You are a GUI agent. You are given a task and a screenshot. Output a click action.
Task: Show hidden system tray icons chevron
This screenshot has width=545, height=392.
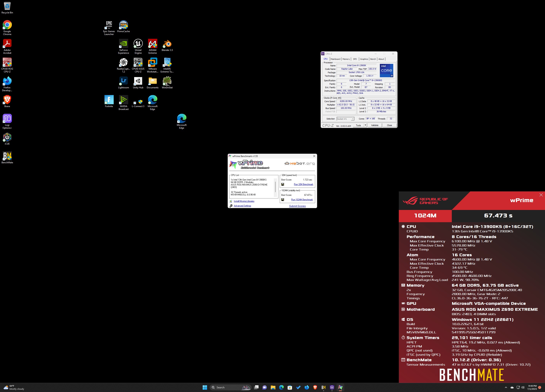point(506,387)
